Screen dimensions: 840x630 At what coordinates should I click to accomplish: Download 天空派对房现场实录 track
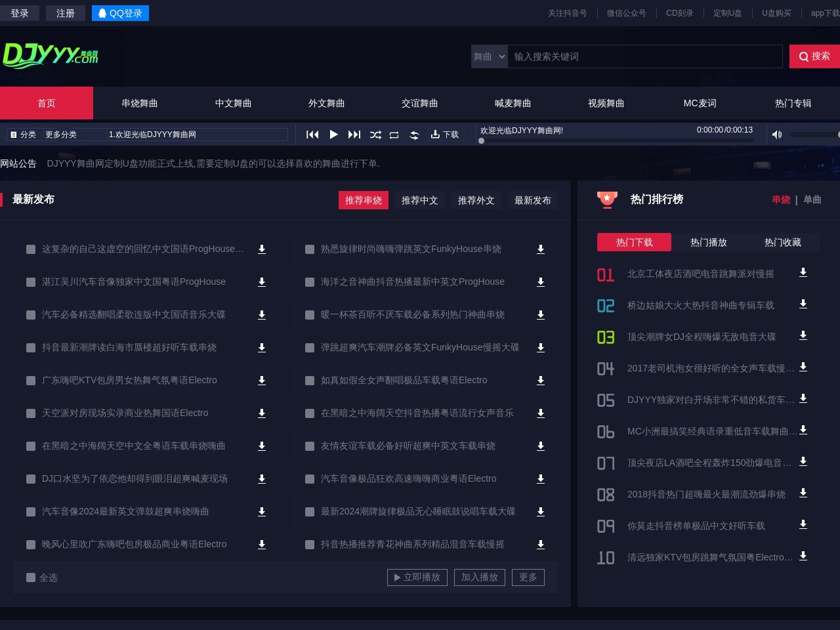click(x=262, y=413)
